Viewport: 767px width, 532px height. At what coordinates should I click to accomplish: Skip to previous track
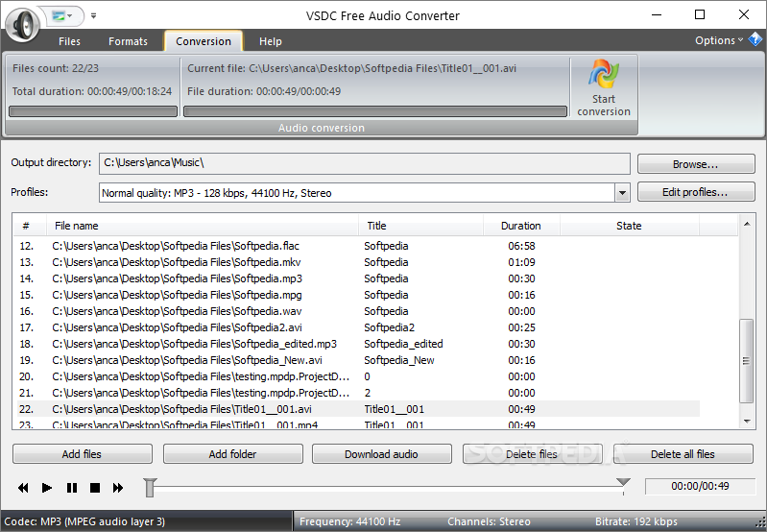click(x=23, y=488)
